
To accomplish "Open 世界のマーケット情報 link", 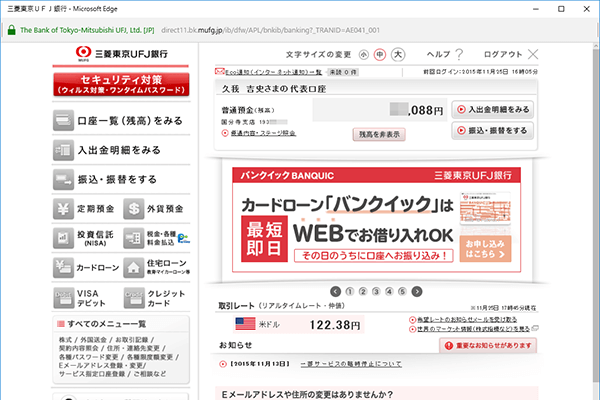I will [474, 329].
